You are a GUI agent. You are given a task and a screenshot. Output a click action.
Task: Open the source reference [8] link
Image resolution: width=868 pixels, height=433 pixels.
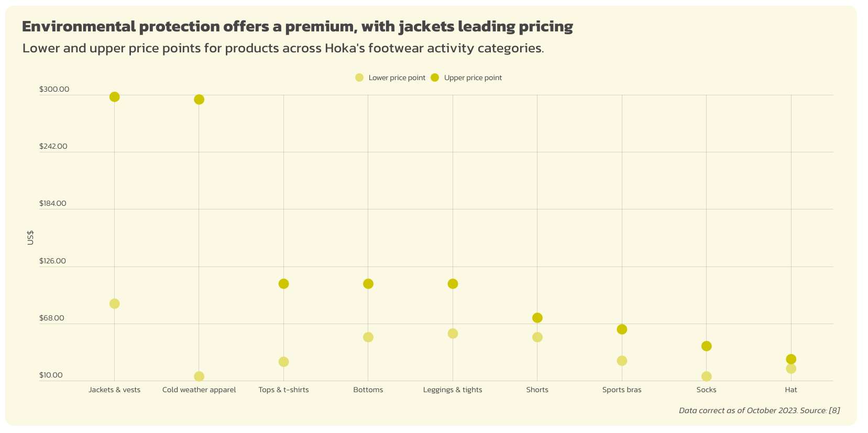834,410
